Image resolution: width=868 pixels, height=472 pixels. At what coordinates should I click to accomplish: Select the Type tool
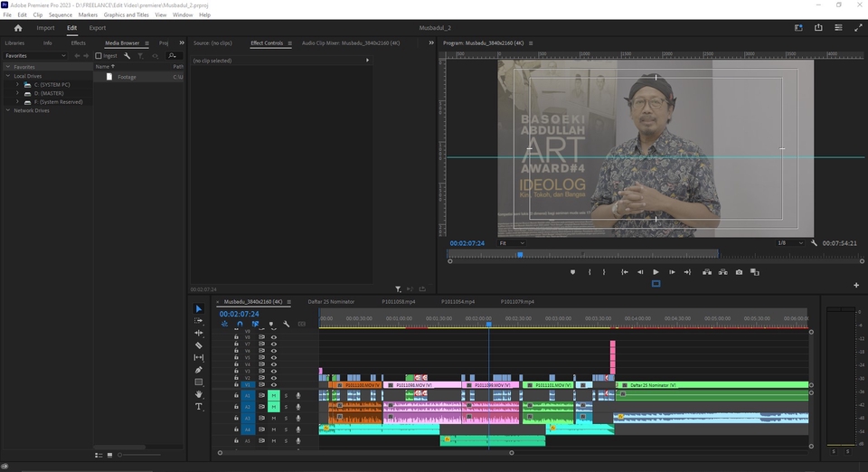(199, 407)
